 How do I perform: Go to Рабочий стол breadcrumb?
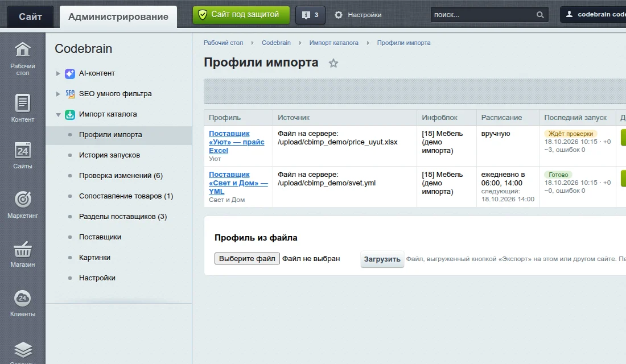(x=223, y=43)
